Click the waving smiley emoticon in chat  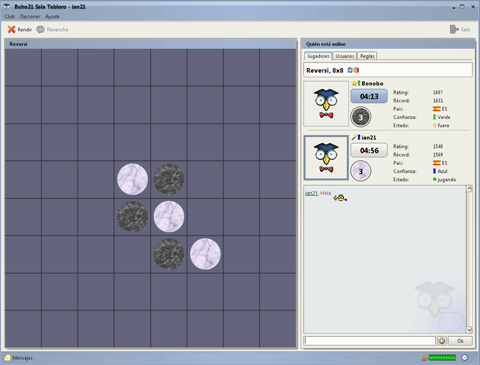tap(340, 198)
